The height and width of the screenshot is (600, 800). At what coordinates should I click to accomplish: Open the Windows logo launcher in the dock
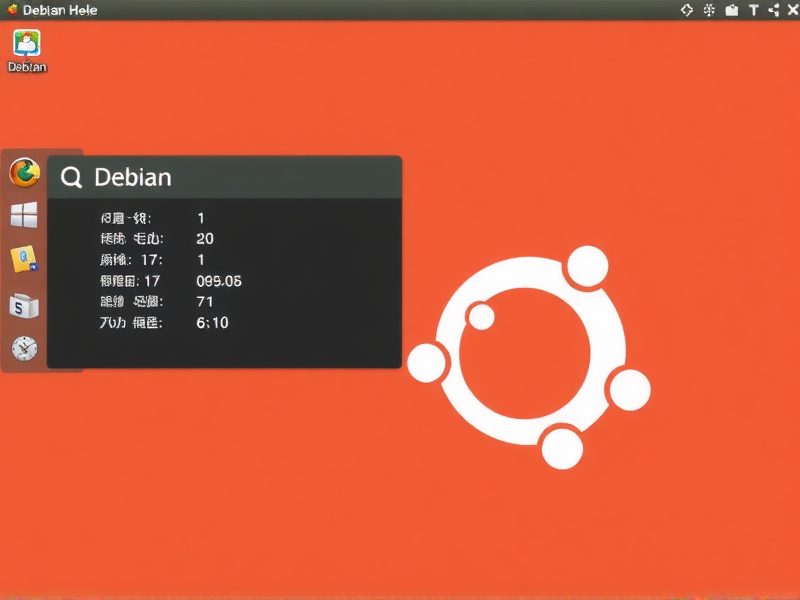(25, 213)
